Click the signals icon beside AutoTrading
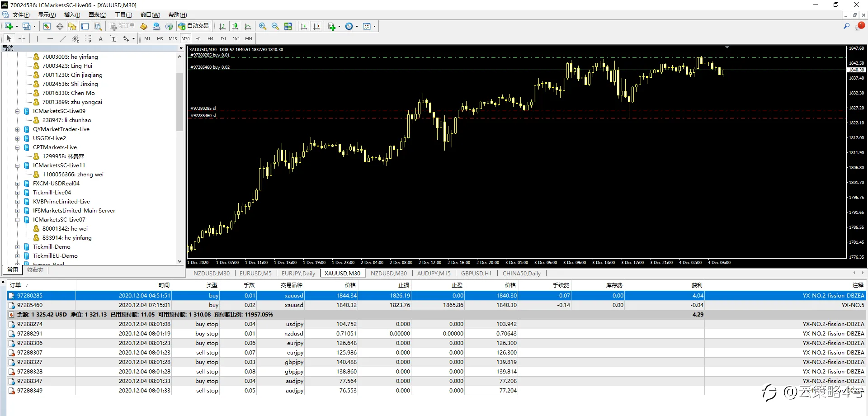The height and width of the screenshot is (416, 868). click(x=169, y=26)
